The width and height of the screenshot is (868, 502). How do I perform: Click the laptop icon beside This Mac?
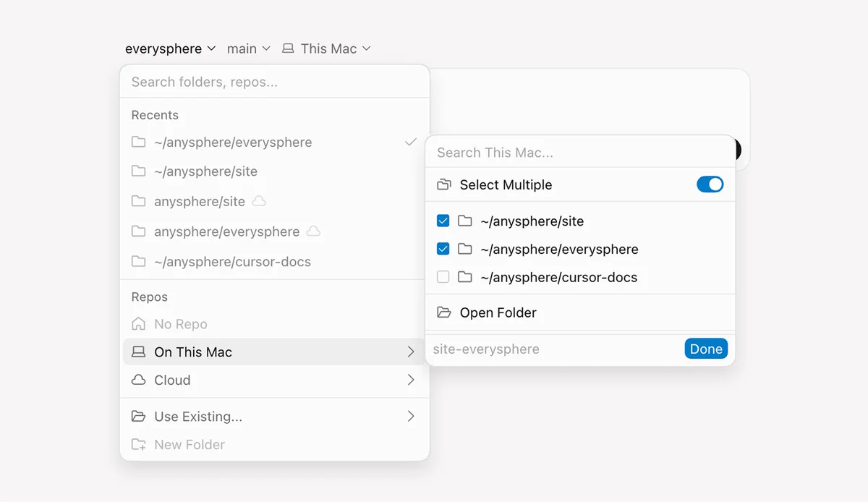tap(288, 48)
